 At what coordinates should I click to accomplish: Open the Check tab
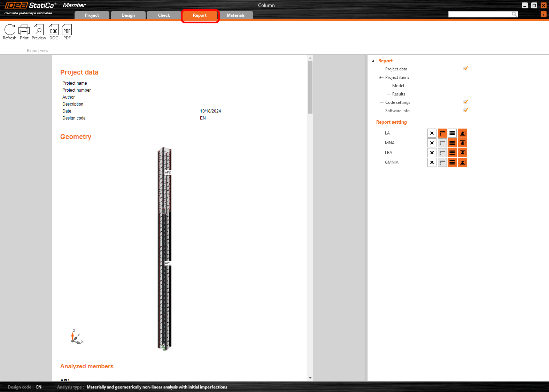(x=164, y=15)
